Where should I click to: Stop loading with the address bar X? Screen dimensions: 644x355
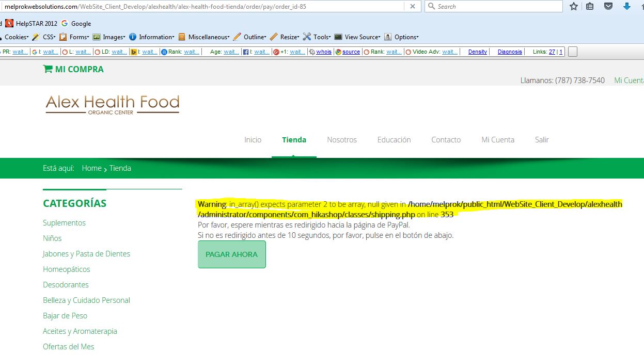click(412, 7)
